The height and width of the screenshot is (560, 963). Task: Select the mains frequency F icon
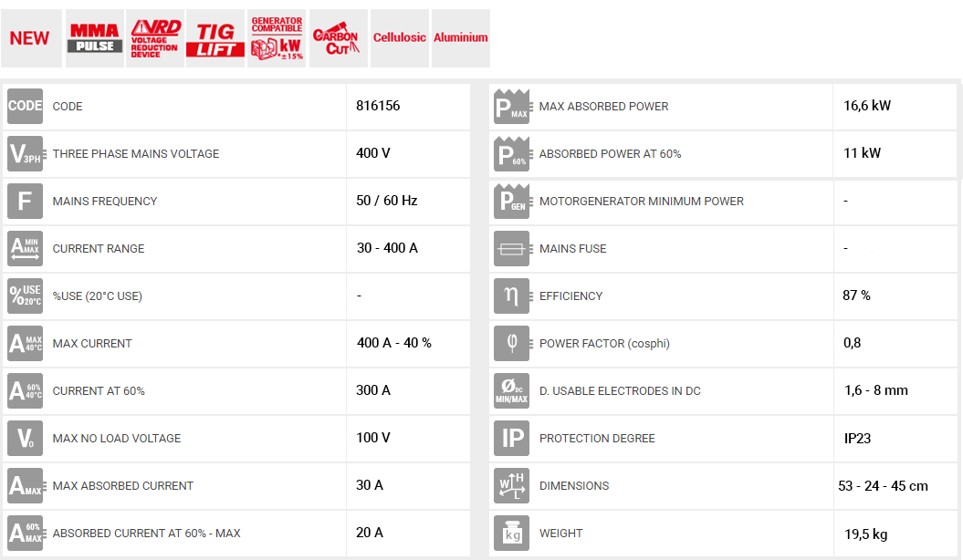(x=25, y=201)
